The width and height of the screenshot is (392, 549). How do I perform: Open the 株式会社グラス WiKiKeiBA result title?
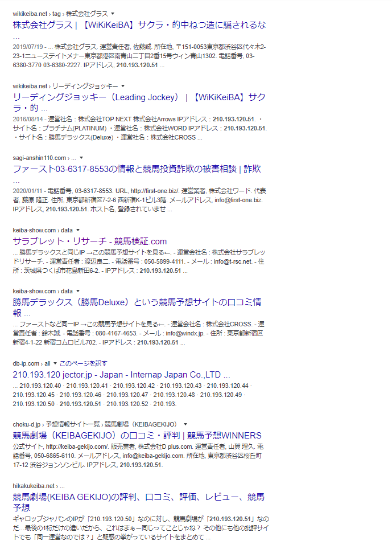pyautogui.click(x=139, y=25)
